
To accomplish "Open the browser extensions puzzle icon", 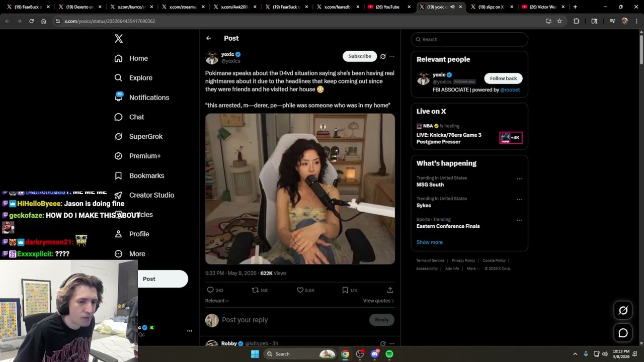I will click(577, 21).
